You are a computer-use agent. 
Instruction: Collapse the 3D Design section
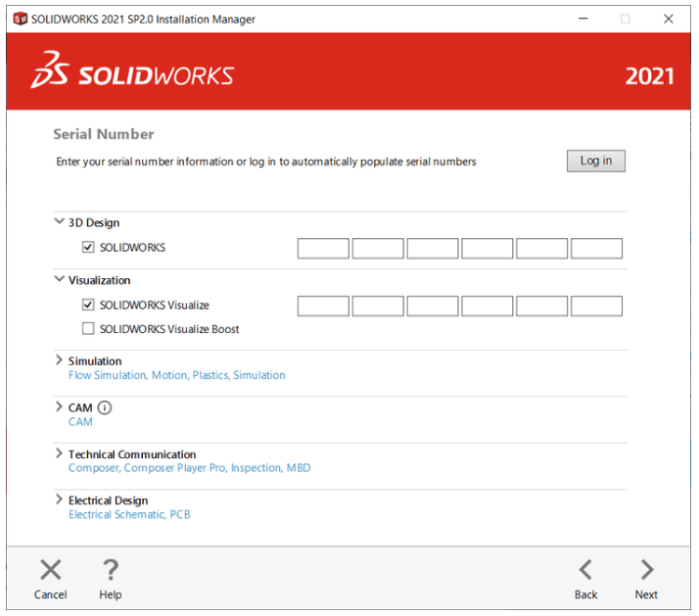tap(59, 221)
